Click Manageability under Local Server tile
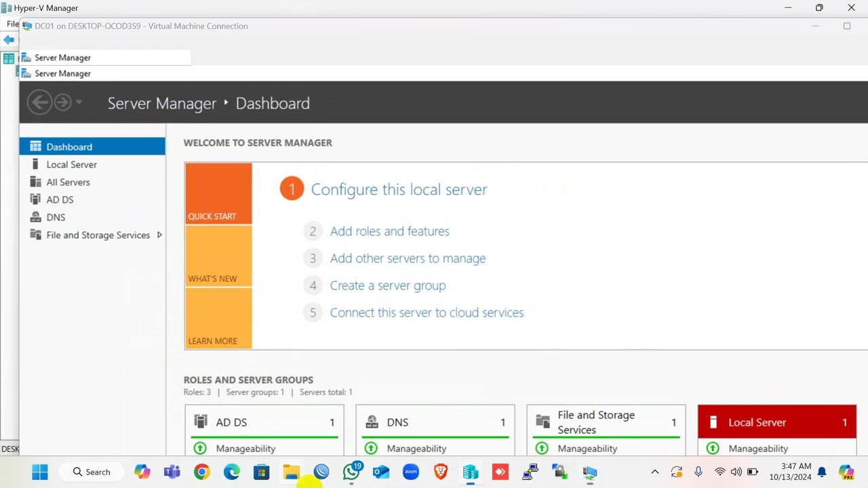 (x=758, y=448)
